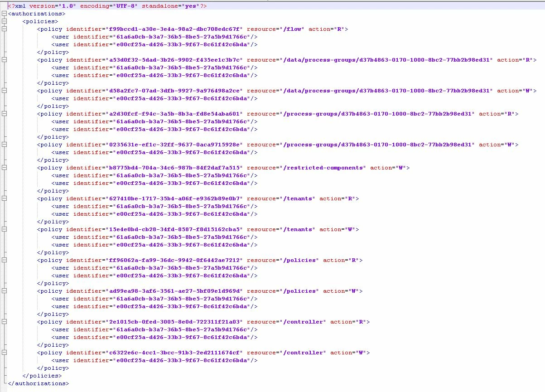Click action="W" on the /restricted-components policy line

point(388,168)
